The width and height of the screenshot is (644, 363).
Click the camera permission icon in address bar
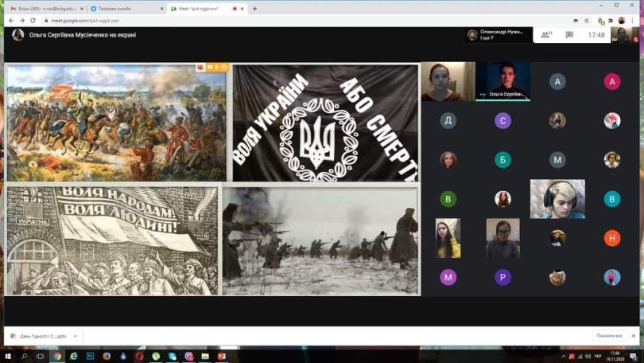tap(576, 21)
